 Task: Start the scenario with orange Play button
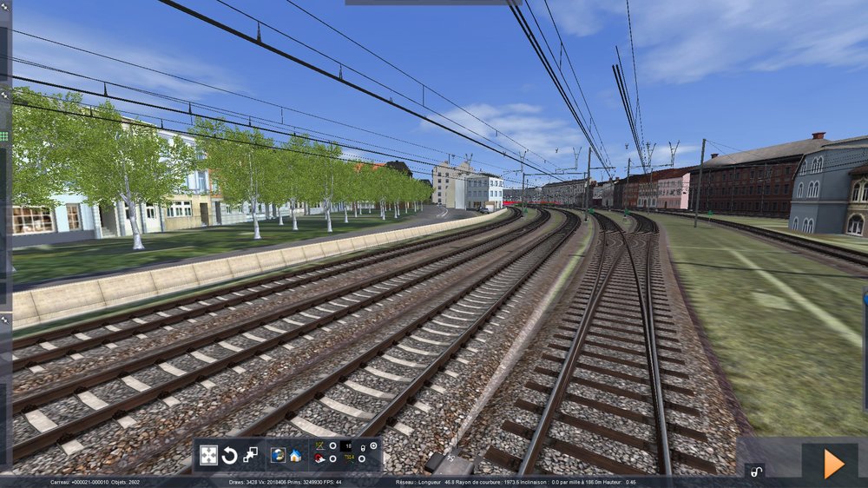click(835, 464)
